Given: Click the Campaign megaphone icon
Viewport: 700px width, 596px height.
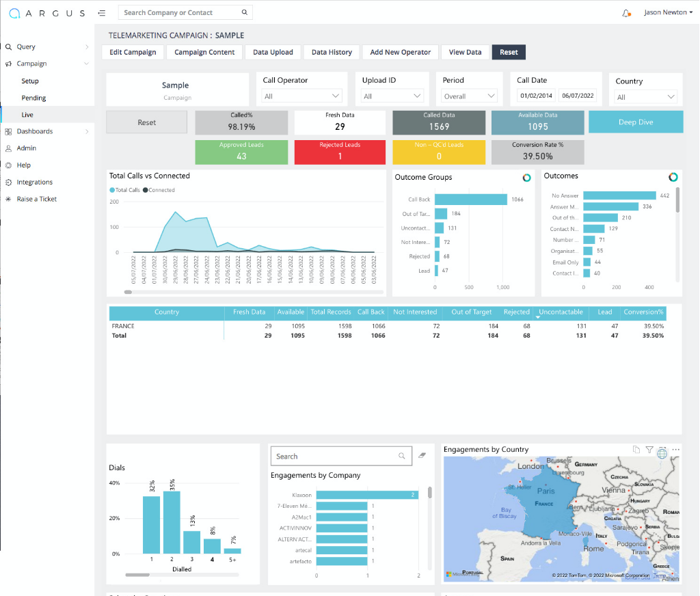Looking at the screenshot, I should (8, 64).
